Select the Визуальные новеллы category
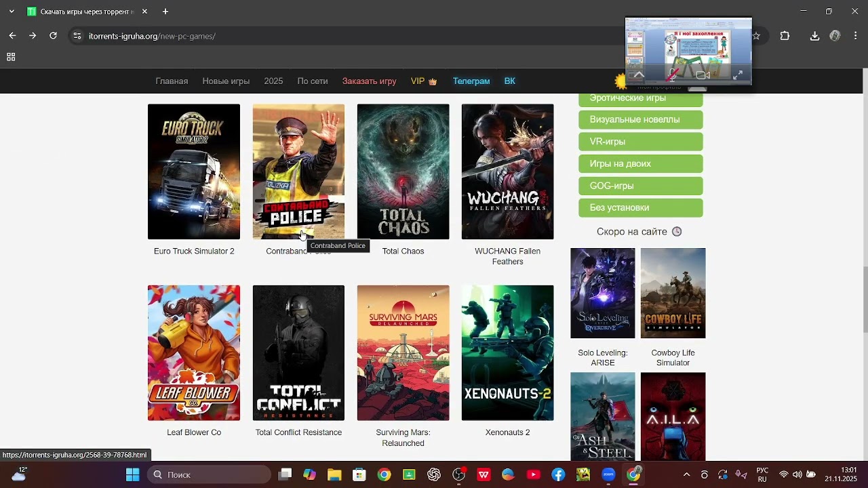The image size is (868, 488). pyautogui.click(x=641, y=120)
